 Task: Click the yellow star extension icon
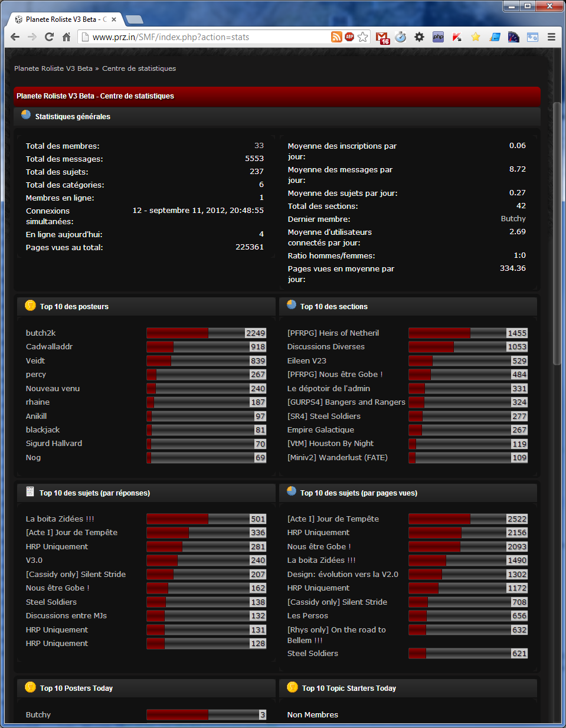click(476, 37)
